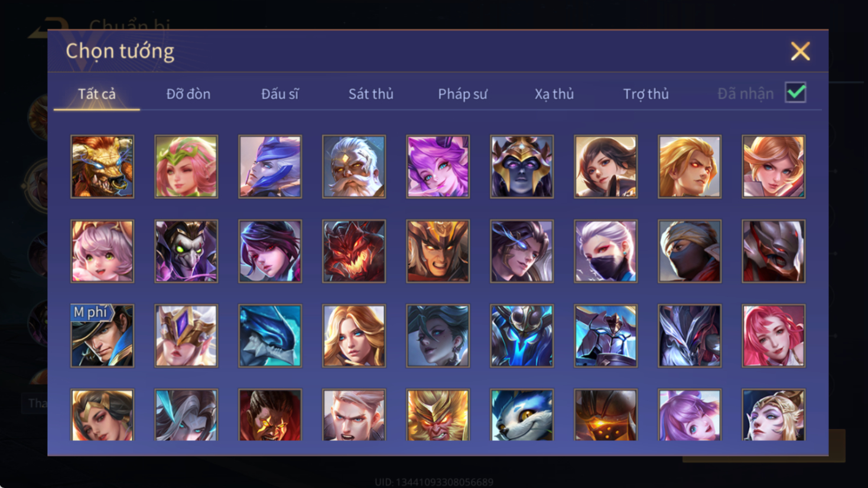Select the golden bull warrior hero portrait

click(x=102, y=167)
